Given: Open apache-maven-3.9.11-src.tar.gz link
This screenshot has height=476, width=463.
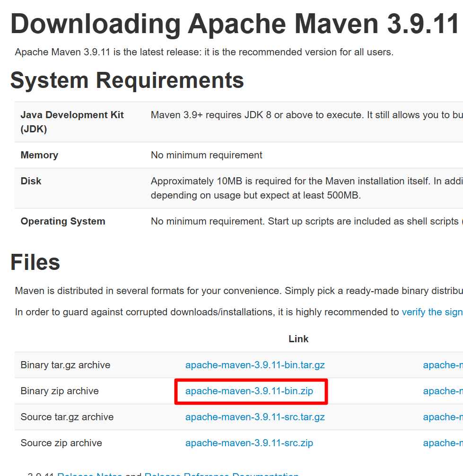Looking at the screenshot, I should (x=255, y=417).
